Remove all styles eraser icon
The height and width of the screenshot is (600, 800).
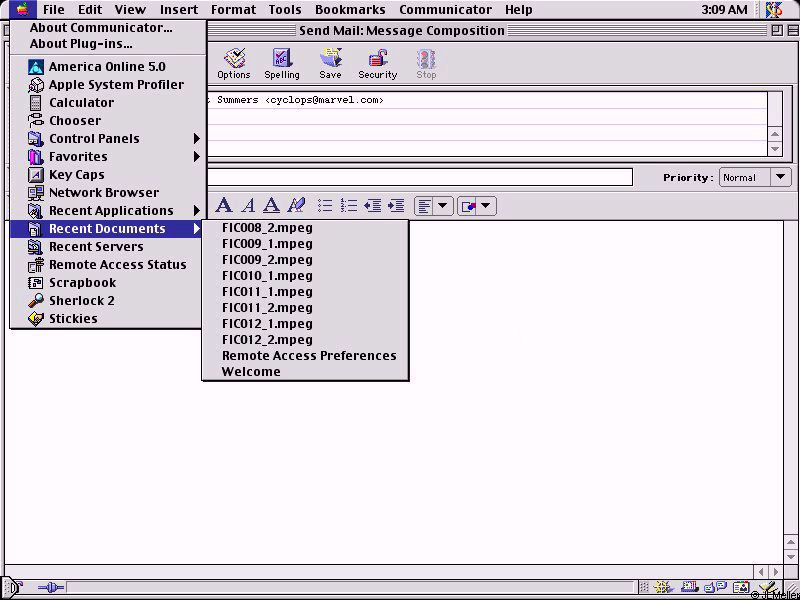[x=296, y=206]
